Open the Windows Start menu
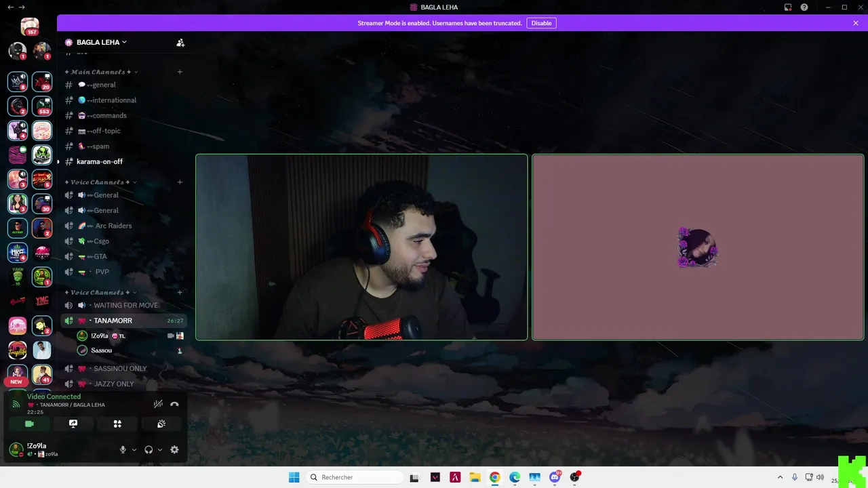The width and height of the screenshot is (868, 488). pos(294,477)
